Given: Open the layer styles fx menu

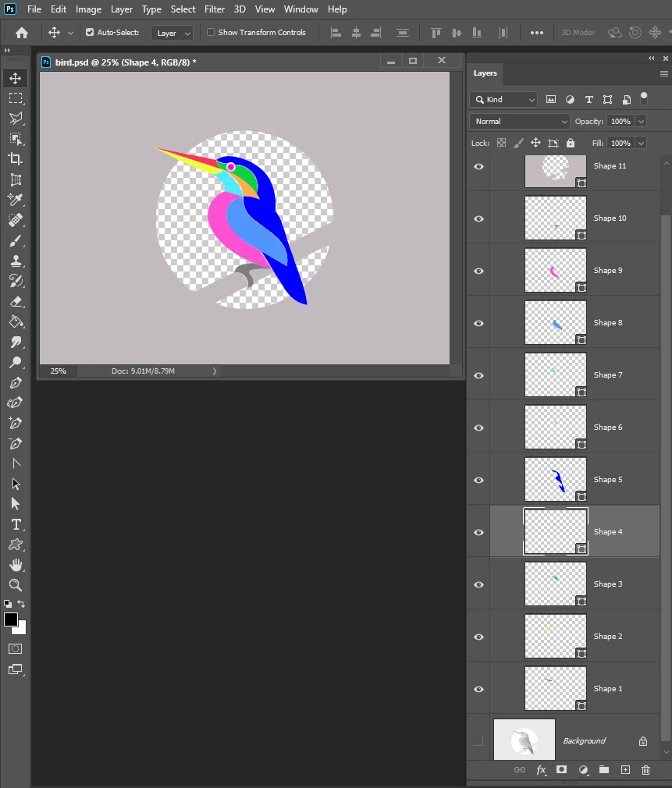Looking at the screenshot, I should [541, 770].
